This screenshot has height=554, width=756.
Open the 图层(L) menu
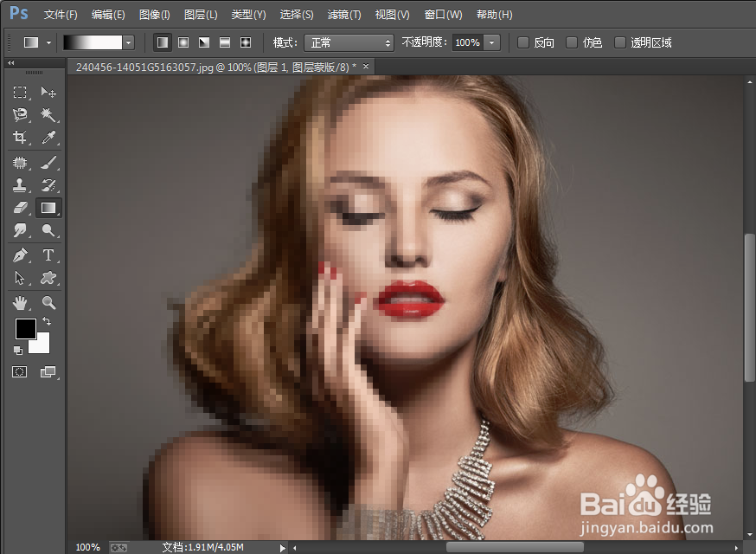pos(201,15)
